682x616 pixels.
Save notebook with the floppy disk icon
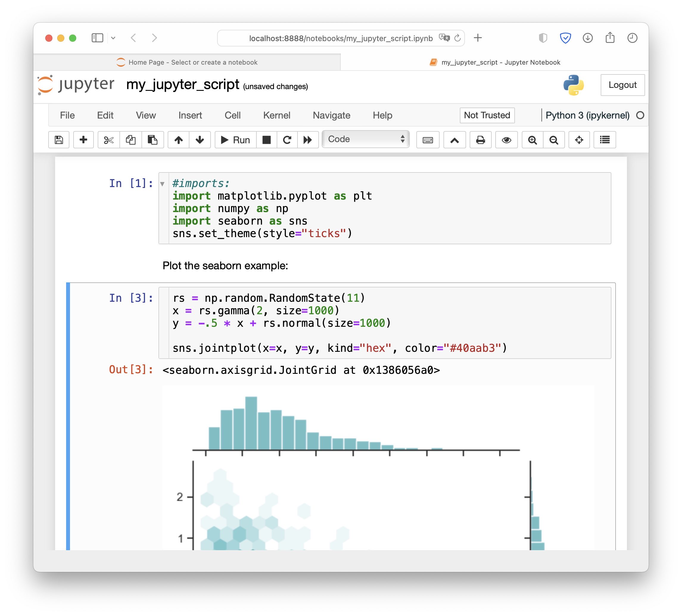tap(59, 140)
